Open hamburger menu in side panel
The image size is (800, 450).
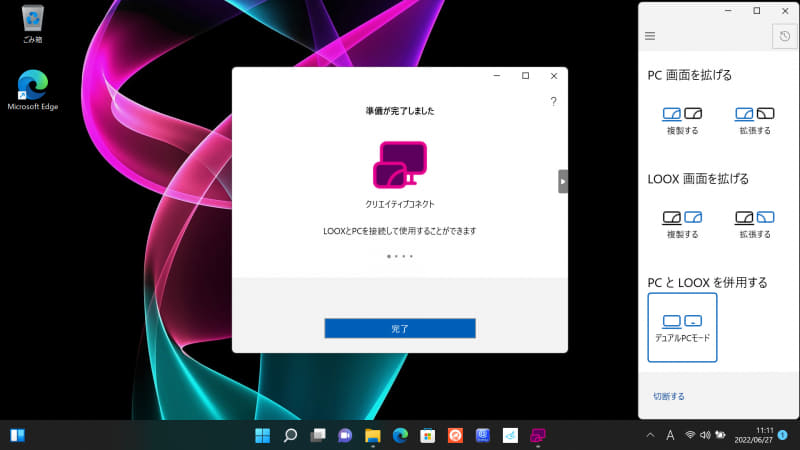(650, 36)
